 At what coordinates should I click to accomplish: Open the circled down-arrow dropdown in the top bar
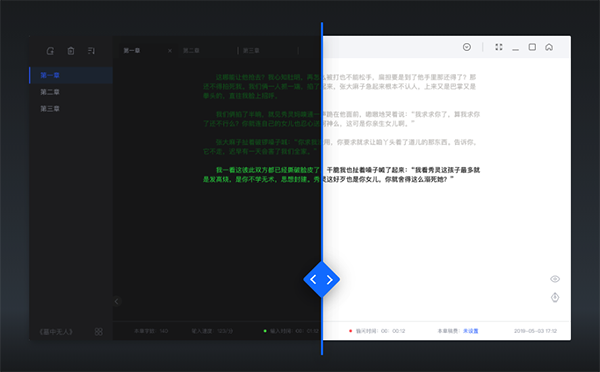pyautogui.click(x=467, y=47)
